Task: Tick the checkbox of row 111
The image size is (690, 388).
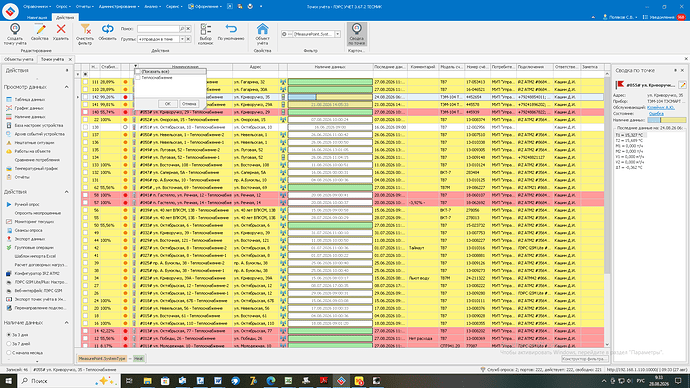Action: [85, 82]
